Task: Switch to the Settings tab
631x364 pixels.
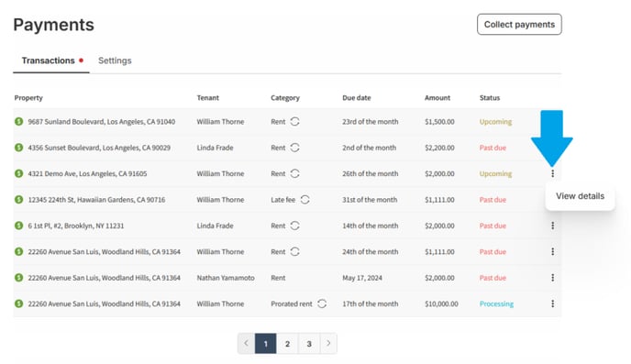Action: coord(115,61)
